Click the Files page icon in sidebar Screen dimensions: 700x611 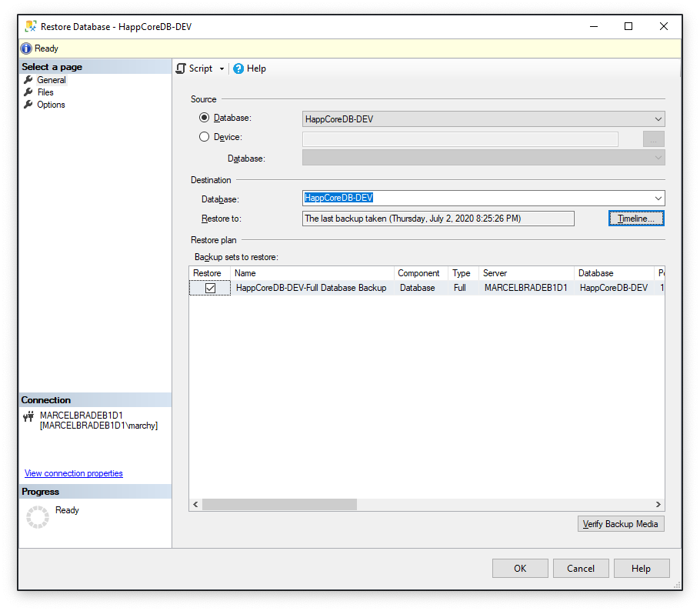click(x=27, y=92)
